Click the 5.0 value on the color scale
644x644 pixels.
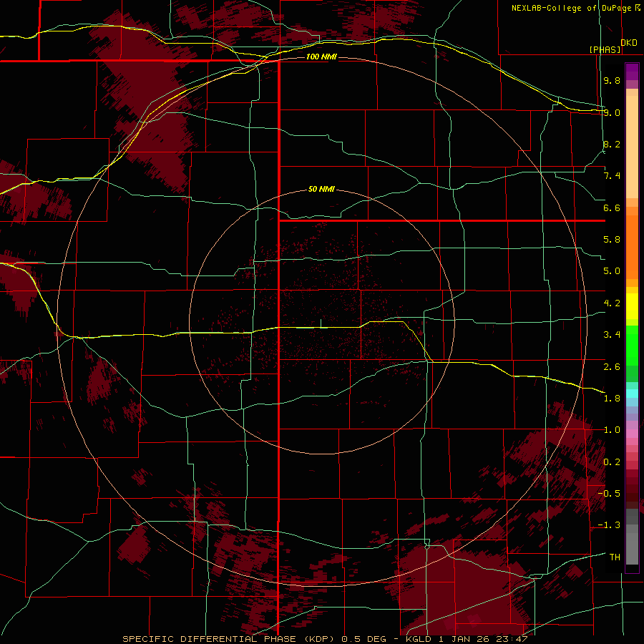(612, 271)
